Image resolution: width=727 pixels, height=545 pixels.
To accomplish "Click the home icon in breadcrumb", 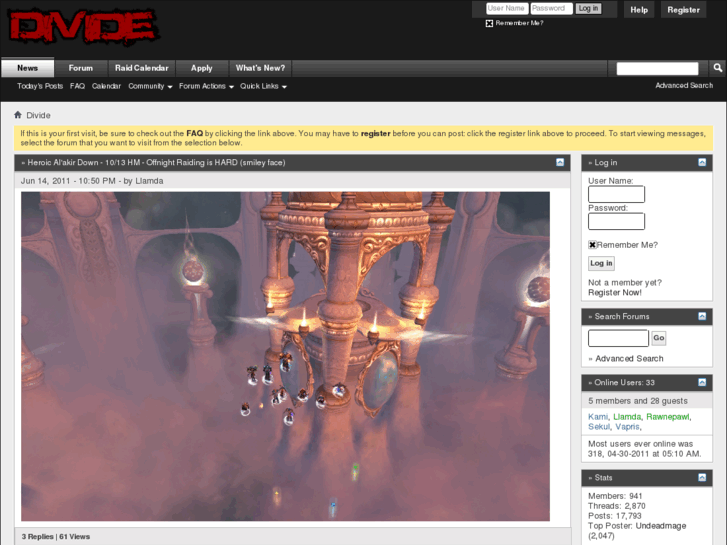I will (18, 115).
